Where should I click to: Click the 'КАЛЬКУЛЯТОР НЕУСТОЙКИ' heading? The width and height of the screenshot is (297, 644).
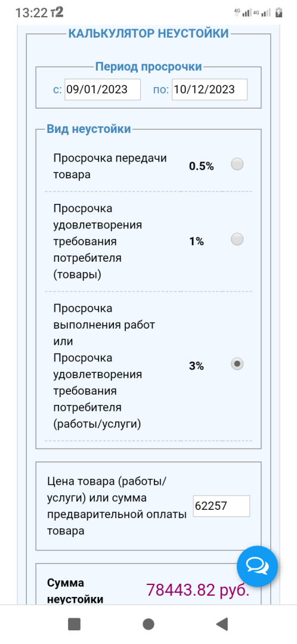[x=148, y=33]
